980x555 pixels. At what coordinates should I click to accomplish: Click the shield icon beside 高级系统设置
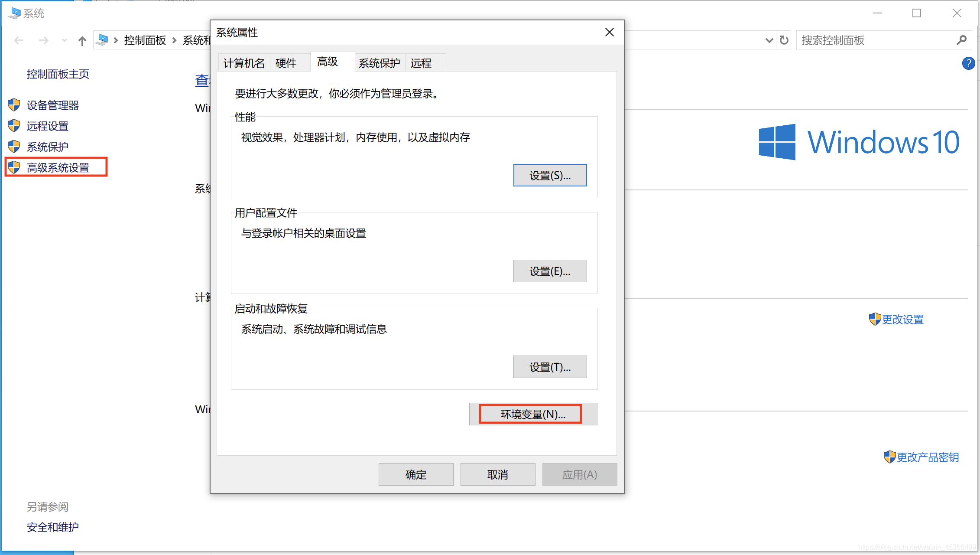(x=14, y=167)
